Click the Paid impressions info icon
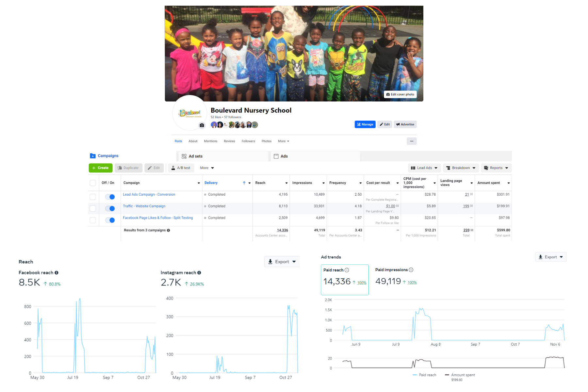 point(411,270)
